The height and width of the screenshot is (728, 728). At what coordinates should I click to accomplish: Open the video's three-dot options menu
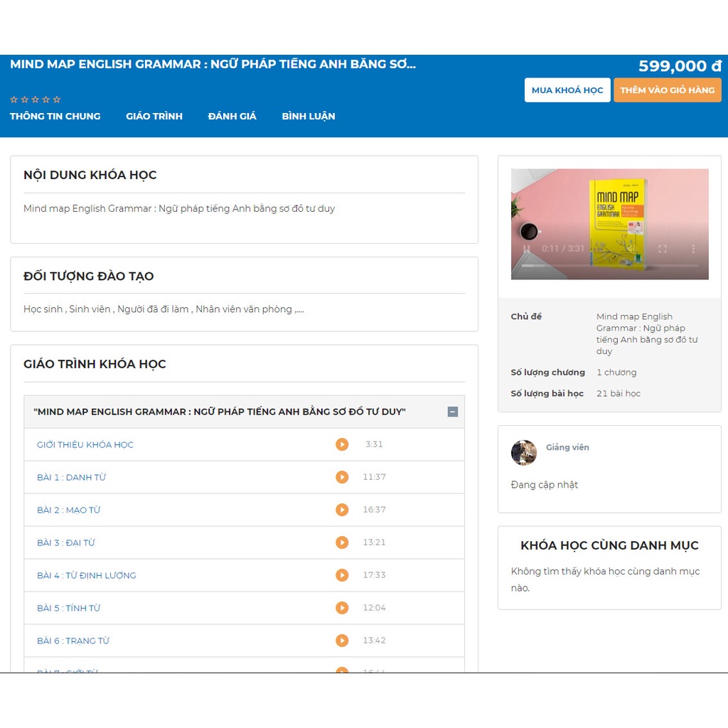[693, 249]
